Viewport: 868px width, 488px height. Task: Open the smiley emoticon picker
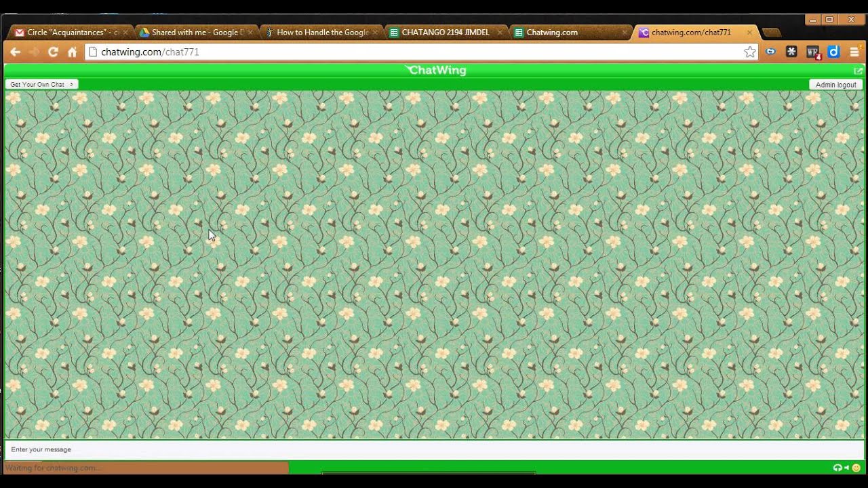[x=856, y=468]
